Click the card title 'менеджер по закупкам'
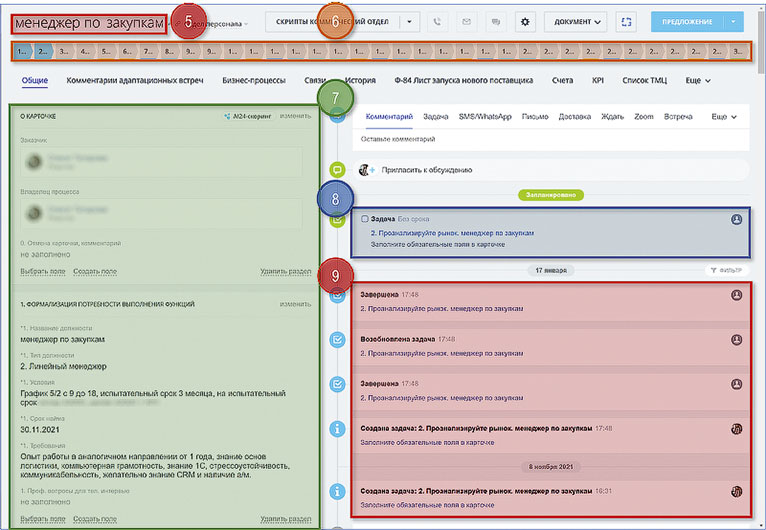The height and width of the screenshot is (530, 766). pyautogui.click(x=89, y=23)
